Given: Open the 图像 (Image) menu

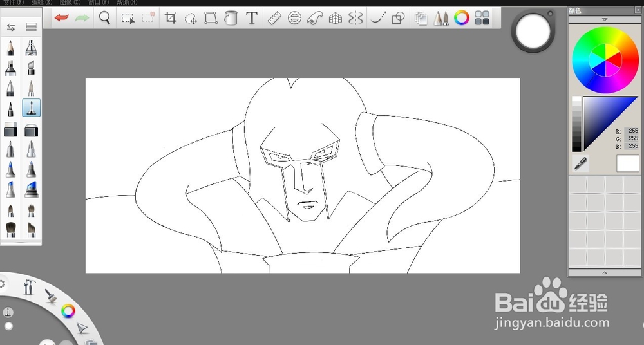Looking at the screenshot, I should (x=70, y=3).
